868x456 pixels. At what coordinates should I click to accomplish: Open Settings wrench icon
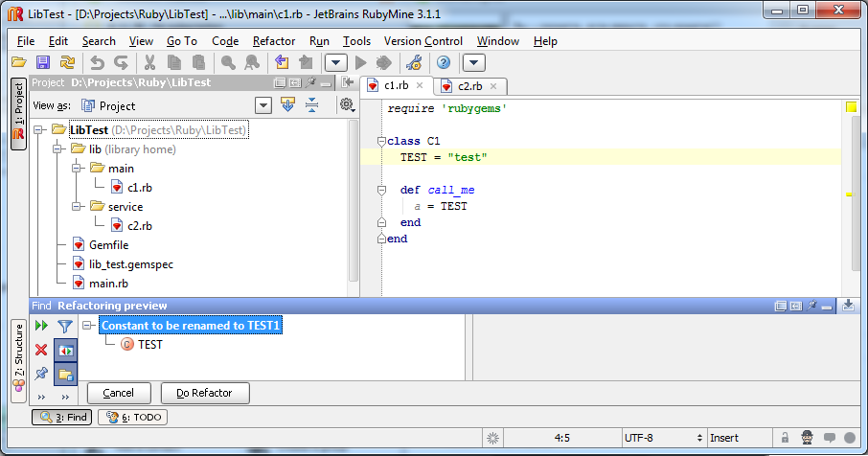[414, 62]
